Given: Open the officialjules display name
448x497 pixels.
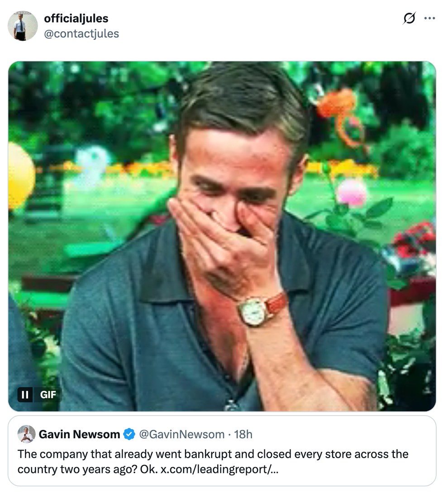Looking at the screenshot, I should [76, 19].
